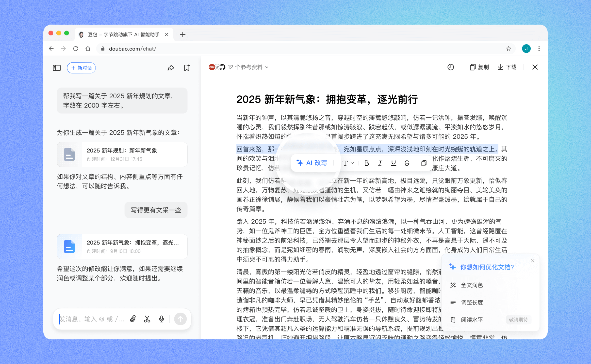Open the 2025 新年规划 document card
The image size is (591, 364).
coord(122,154)
